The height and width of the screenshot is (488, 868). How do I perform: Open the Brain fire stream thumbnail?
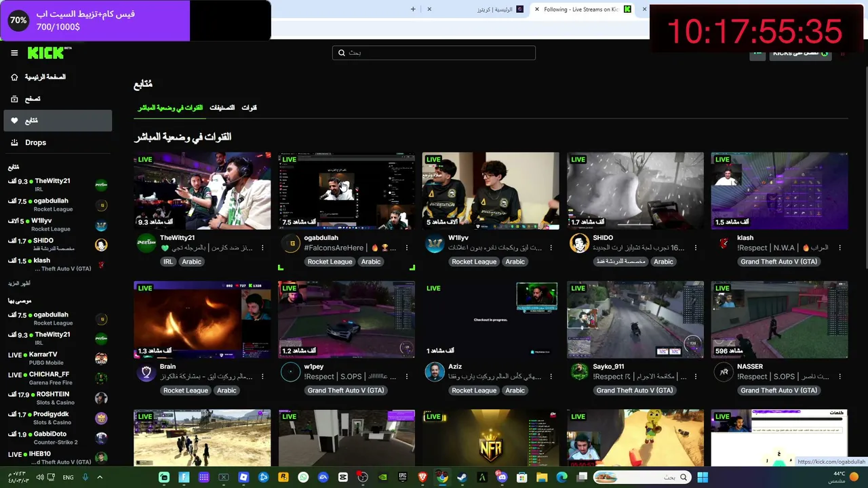pyautogui.click(x=202, y=319)
